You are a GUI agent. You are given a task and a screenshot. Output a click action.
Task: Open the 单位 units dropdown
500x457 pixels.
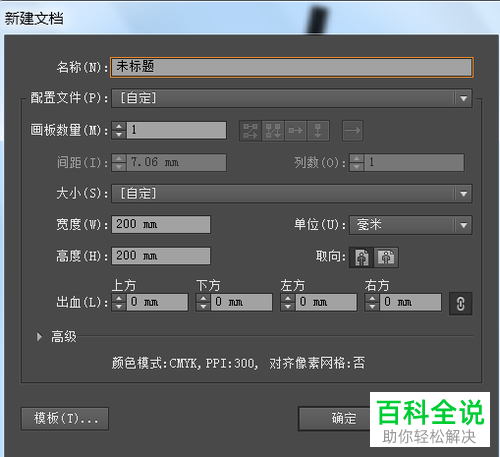(x=411, y=225)
